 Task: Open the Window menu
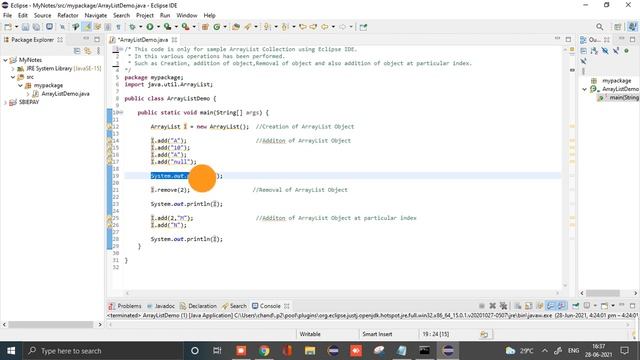[x=187, y=16]
